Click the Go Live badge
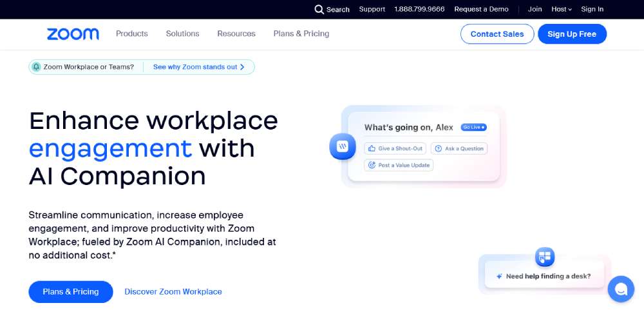The height and width of the screenshot is (312, 644). point(473,128)
